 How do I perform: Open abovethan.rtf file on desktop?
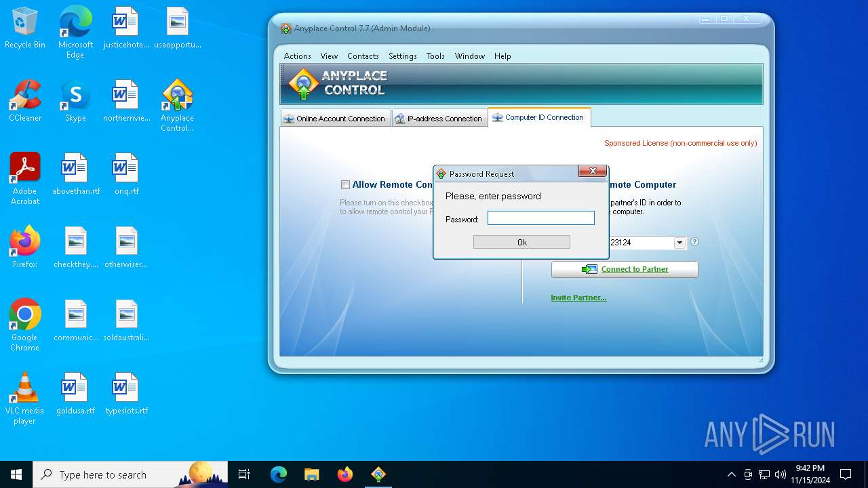pyautogui.click(x=75, y=174)
